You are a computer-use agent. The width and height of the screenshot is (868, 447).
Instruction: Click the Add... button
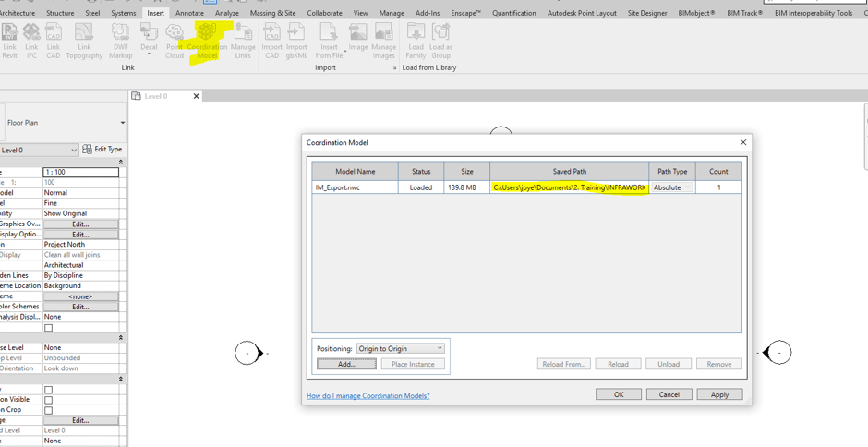coord(346,364)
